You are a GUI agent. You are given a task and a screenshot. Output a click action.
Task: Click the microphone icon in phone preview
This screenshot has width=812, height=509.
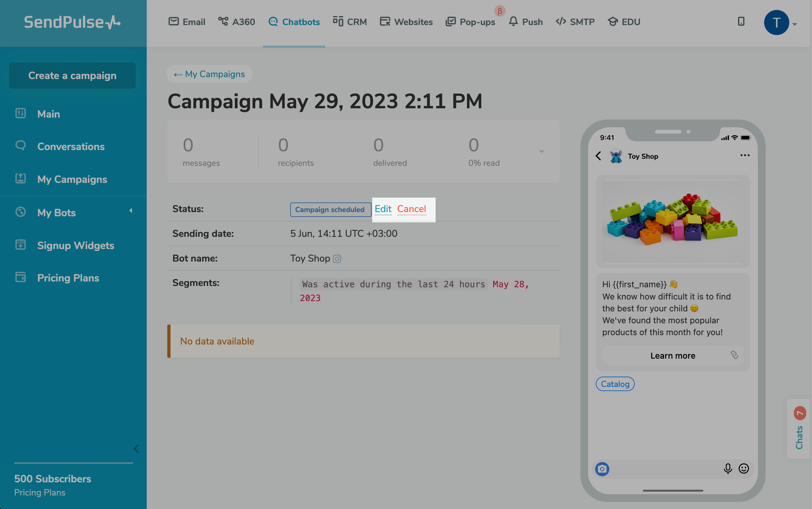click(x=727, y=469)
